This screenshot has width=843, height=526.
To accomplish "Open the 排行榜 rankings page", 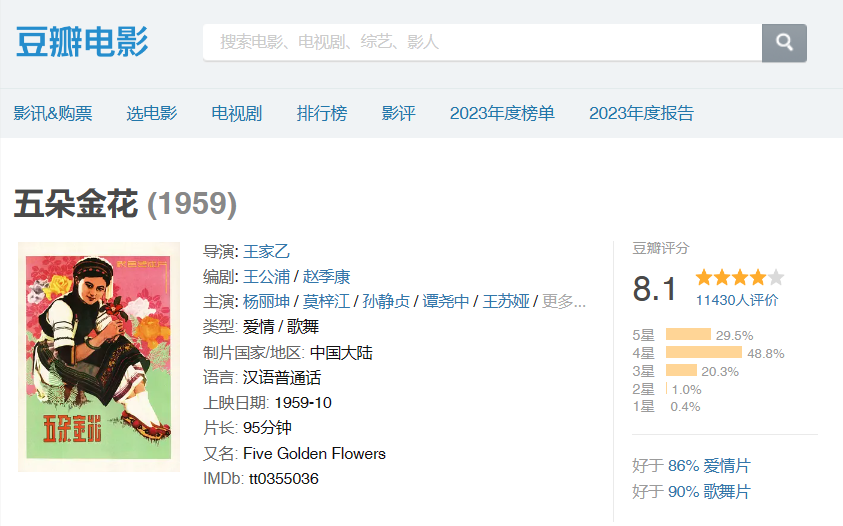I will pos(322,113).
